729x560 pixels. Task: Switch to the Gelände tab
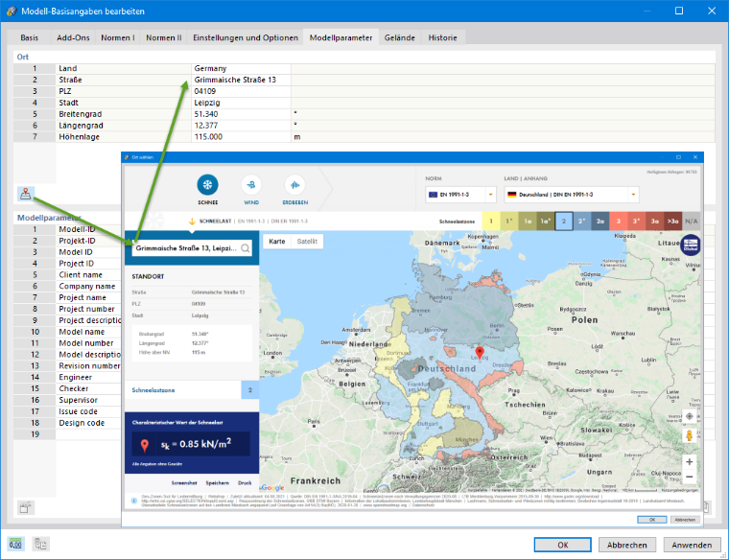tap(399, 37)
